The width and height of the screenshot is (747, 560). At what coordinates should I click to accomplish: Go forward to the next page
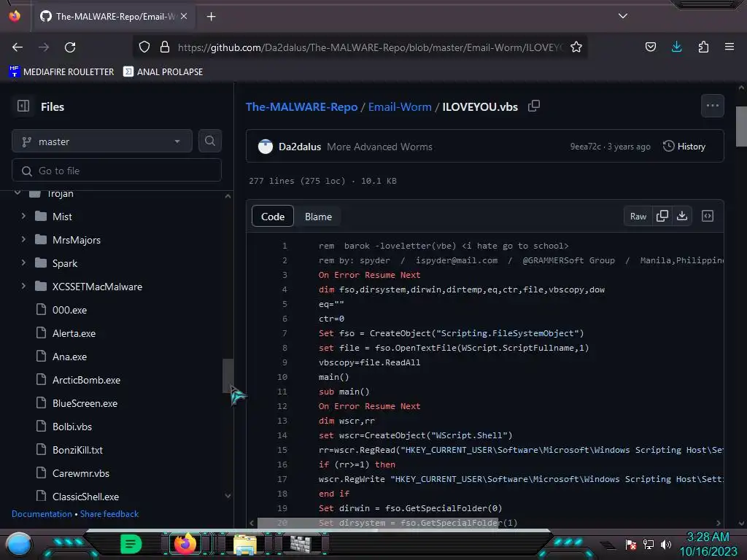pyautogui.click(x=44, y=47)
